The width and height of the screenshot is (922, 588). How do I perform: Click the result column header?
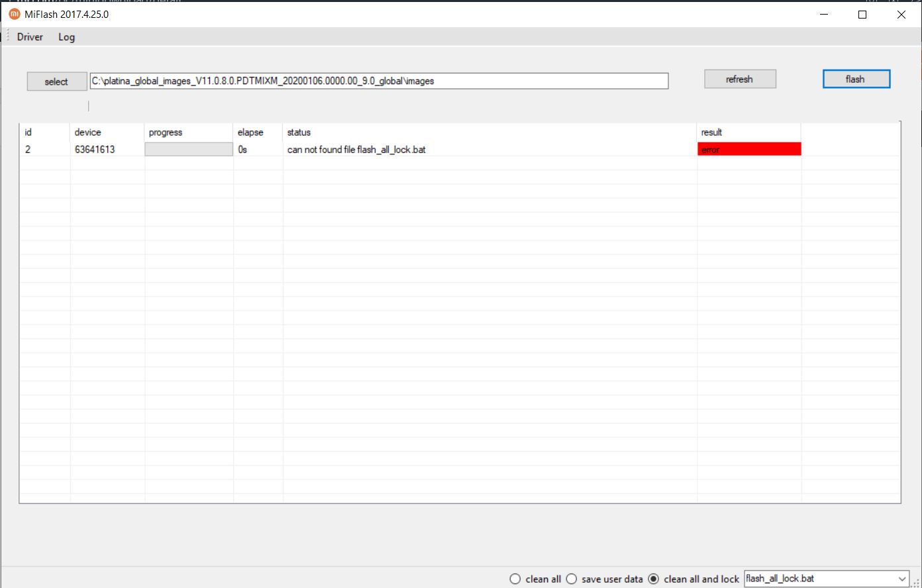click(749, 132)
